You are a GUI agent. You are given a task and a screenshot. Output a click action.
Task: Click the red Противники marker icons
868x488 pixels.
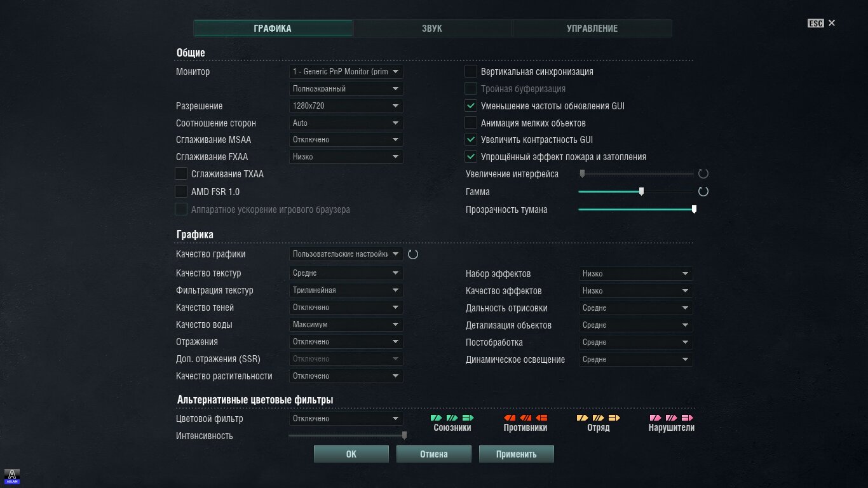tap(526, 418)
